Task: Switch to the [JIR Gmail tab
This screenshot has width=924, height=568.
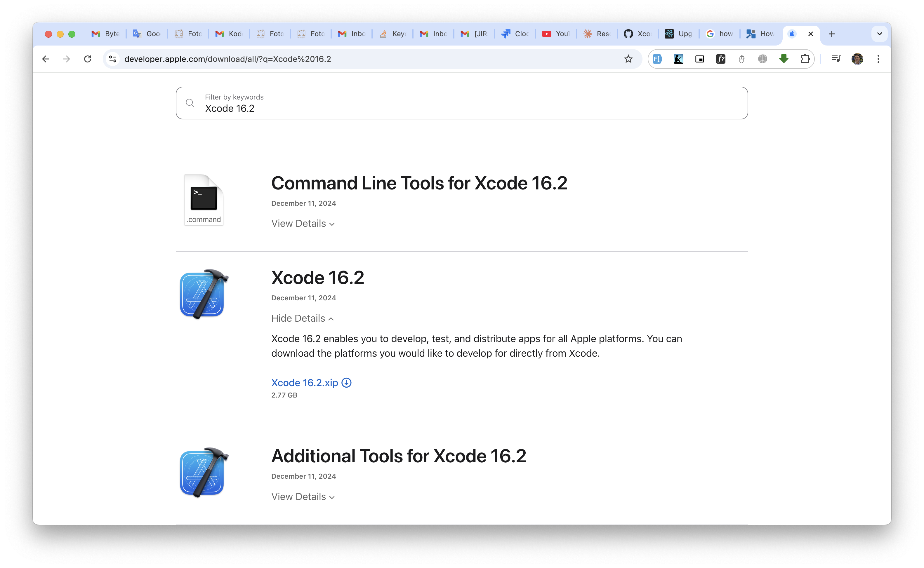Action: point(474,34)
